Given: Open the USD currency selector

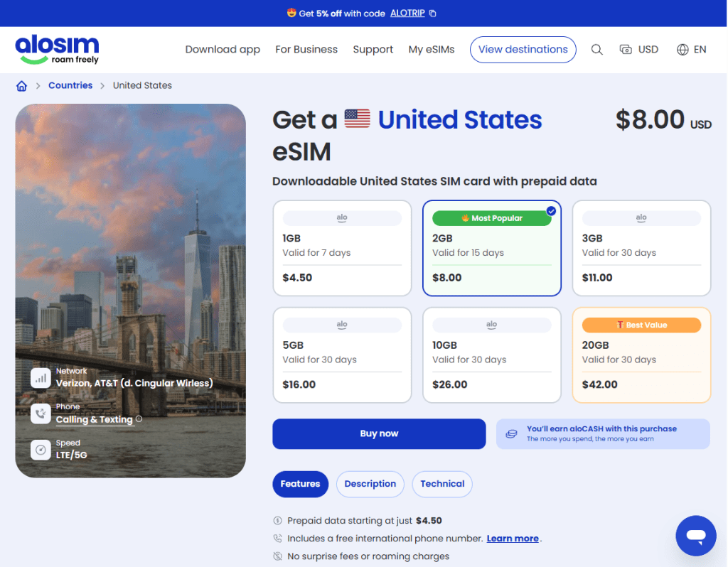Looking at the screenshot, I should pyautogui.click(x=639, y=50).
